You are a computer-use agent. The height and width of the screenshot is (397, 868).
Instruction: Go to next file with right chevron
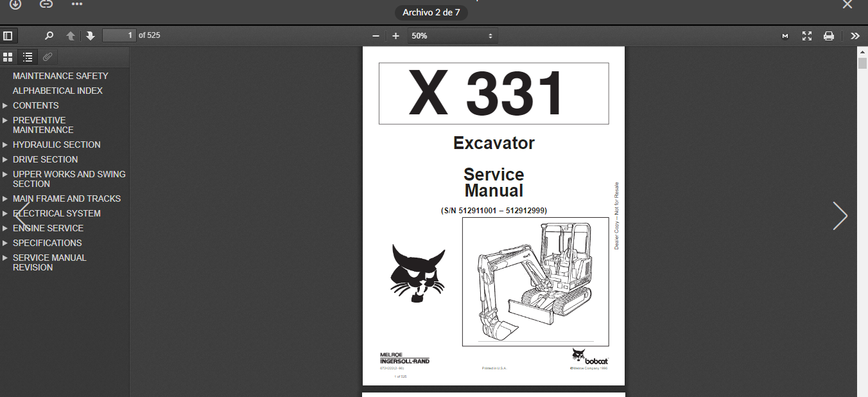840,216
